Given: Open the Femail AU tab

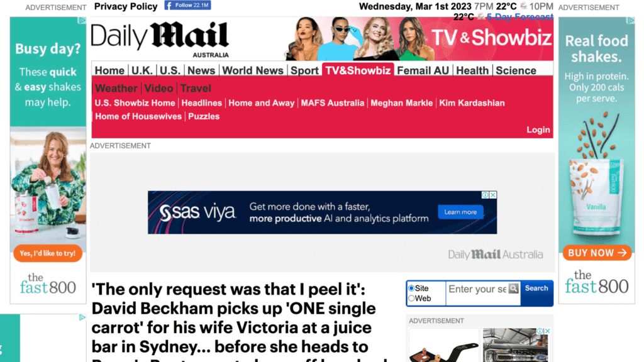Looking at the screenshot, I should [x=423, y=70].
